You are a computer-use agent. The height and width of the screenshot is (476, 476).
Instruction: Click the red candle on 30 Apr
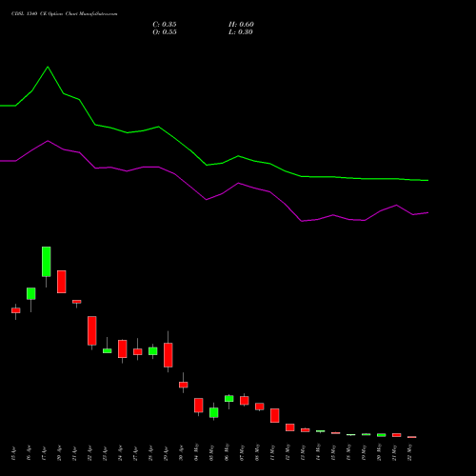pos(184,385)
